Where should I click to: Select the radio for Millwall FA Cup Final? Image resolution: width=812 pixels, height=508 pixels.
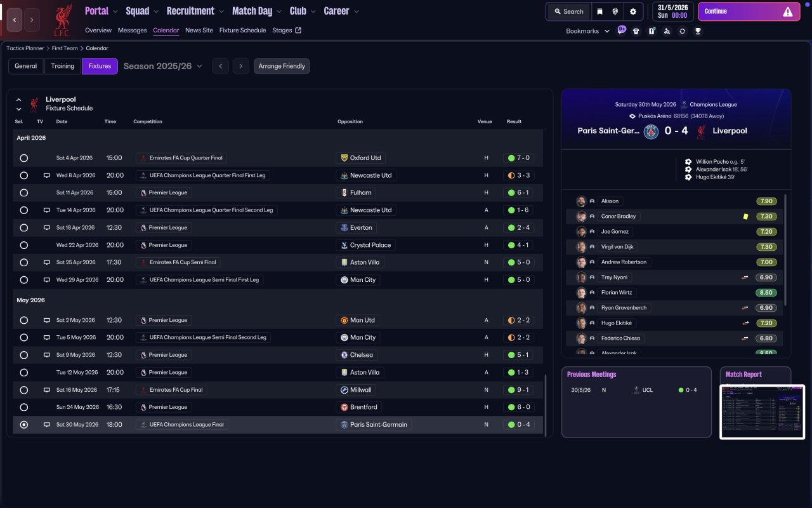coord(24,390)
